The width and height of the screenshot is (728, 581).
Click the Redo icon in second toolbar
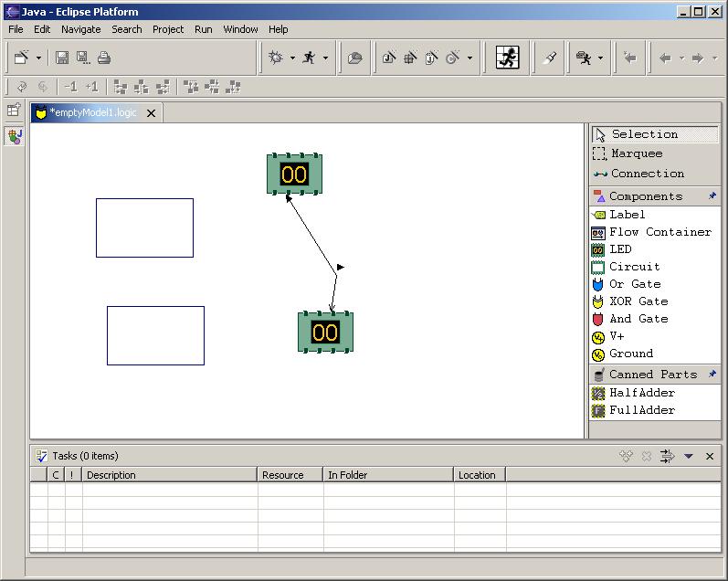tap(43, 87)
